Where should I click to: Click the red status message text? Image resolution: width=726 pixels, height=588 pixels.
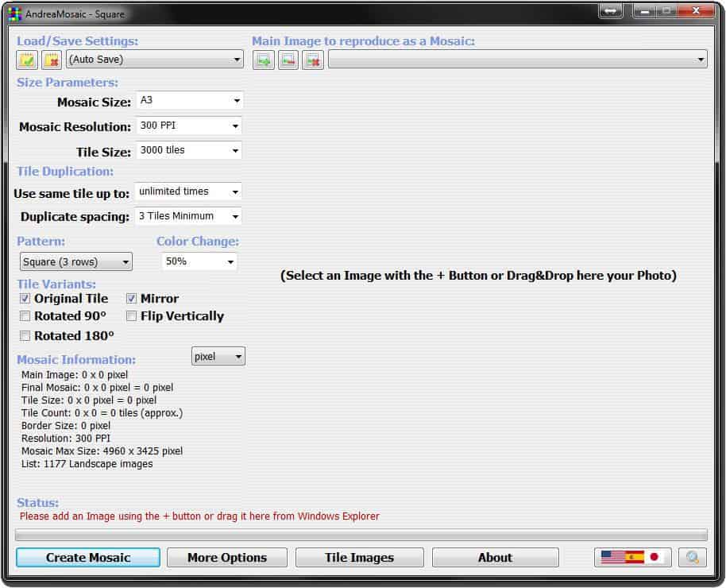click(199, 516)
